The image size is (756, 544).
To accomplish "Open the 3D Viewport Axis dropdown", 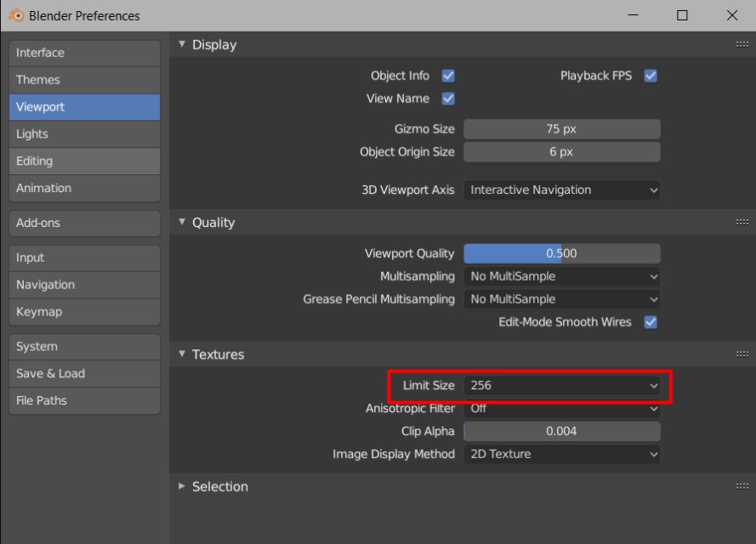I will (561, 190).
